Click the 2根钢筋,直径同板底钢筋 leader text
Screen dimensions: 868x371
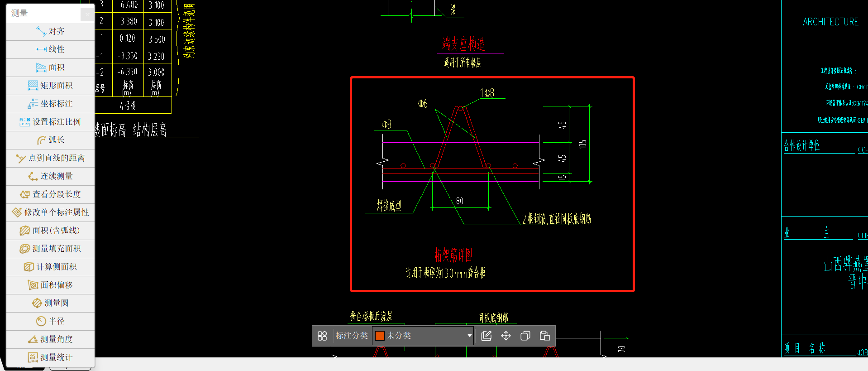[557, 219]
